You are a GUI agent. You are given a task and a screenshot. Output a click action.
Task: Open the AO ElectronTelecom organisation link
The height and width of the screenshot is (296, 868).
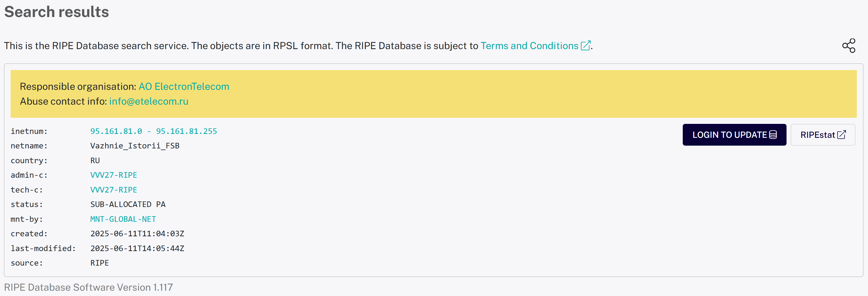[184, 86]
